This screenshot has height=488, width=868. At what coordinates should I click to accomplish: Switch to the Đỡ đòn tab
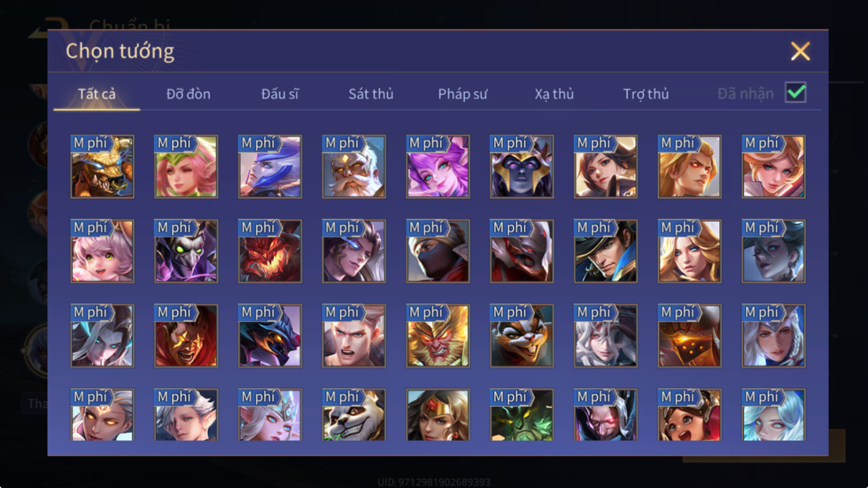[x=188, y=94]
